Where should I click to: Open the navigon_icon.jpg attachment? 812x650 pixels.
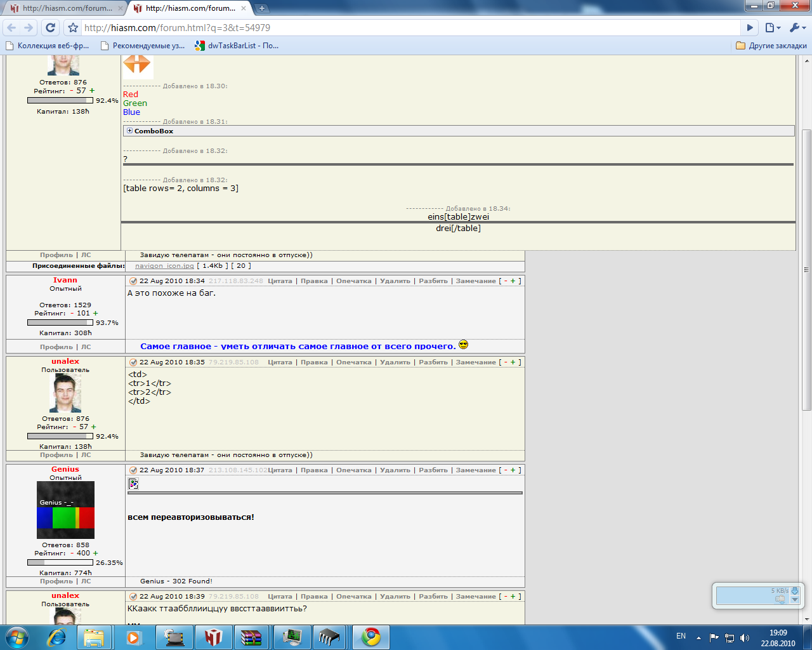tap(164, 266)
